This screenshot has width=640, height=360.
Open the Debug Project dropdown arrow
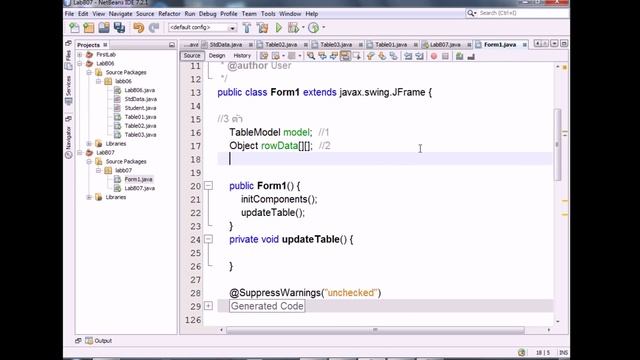[303, 28]
